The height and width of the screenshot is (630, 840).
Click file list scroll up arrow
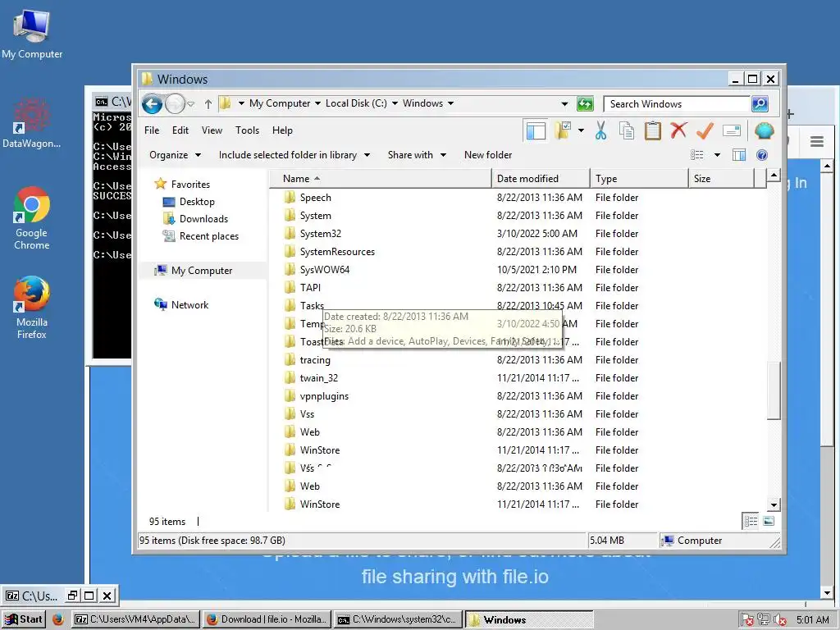pyautogui.click(x=773, y=176)
